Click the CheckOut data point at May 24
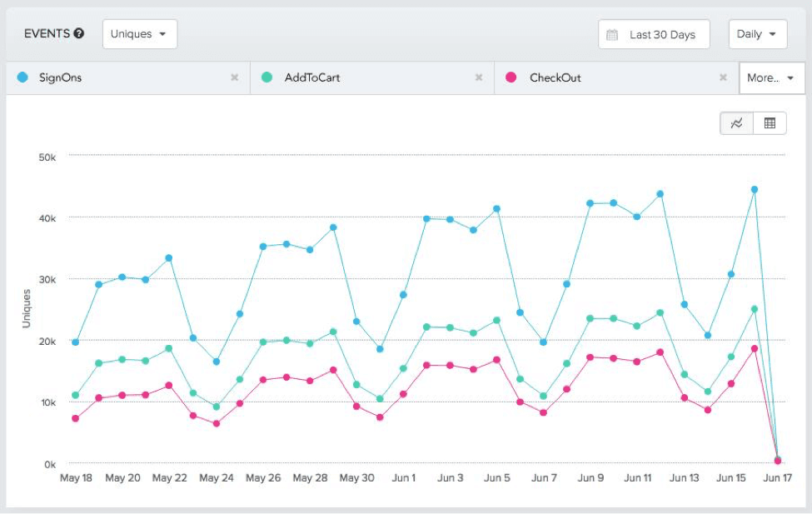The height and width of the screenshot is (514, 812). (x=217, y=423)
